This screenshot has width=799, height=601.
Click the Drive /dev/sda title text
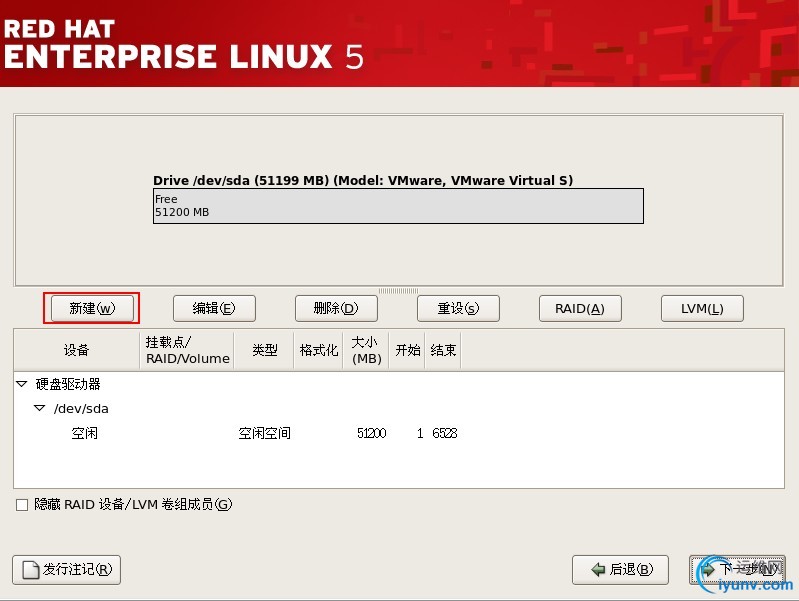pyautogui.click(x=363, y=180)
